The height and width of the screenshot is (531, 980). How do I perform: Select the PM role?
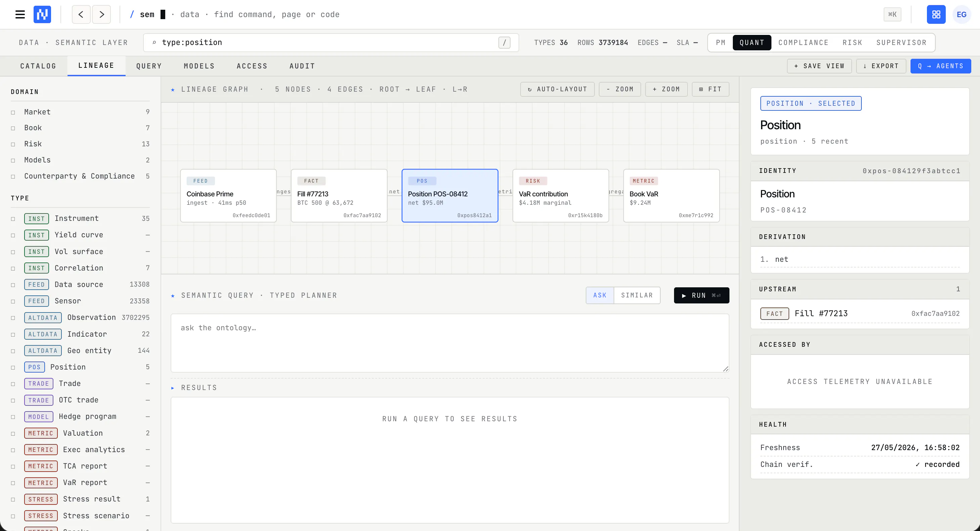coord(721,43)
